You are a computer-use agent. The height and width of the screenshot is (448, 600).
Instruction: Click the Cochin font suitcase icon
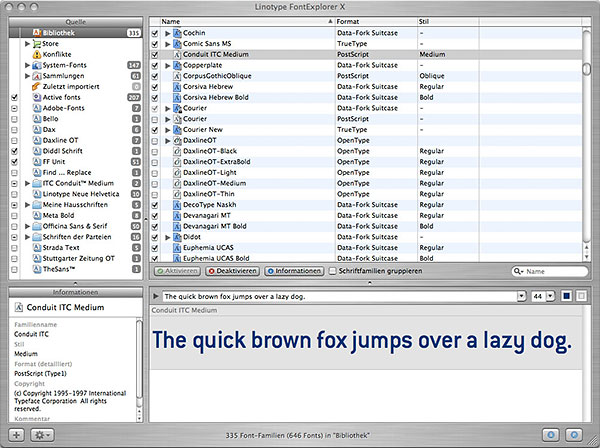(177, 33)
